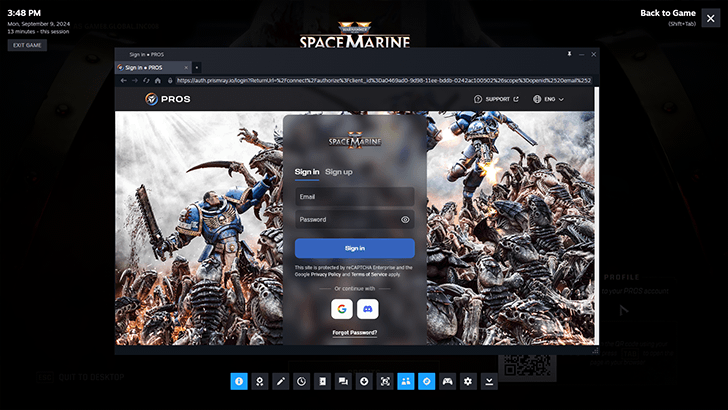Image resolution: width=728 pixels, height=410 pixels.
Task: Open overlay settings gear icon
Action: [468, 381]
